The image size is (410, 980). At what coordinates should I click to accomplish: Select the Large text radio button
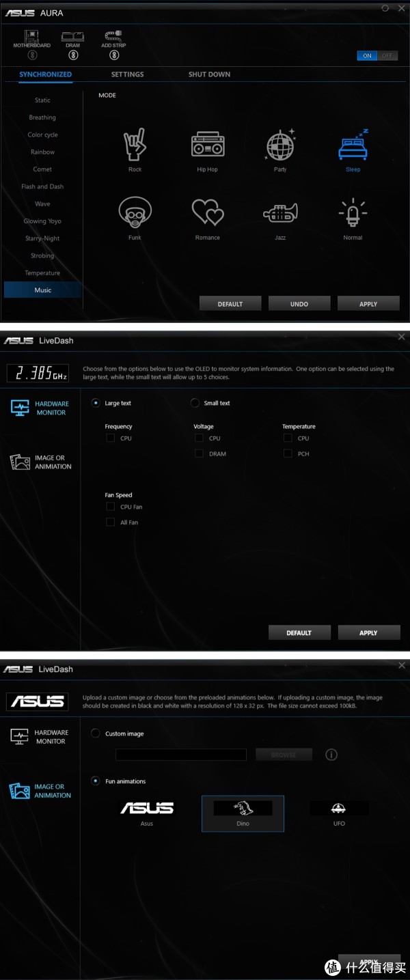[x=96, y=403]
